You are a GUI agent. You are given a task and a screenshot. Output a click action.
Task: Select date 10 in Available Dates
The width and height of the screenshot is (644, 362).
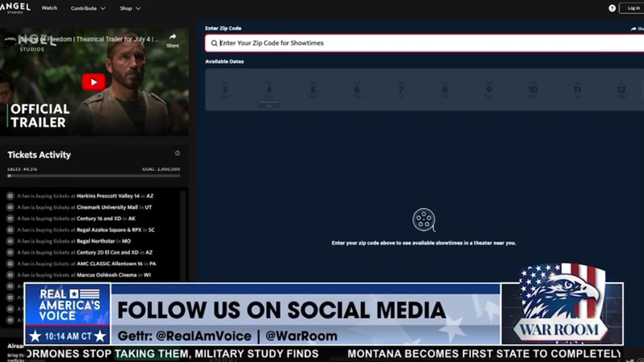[533, 89]
